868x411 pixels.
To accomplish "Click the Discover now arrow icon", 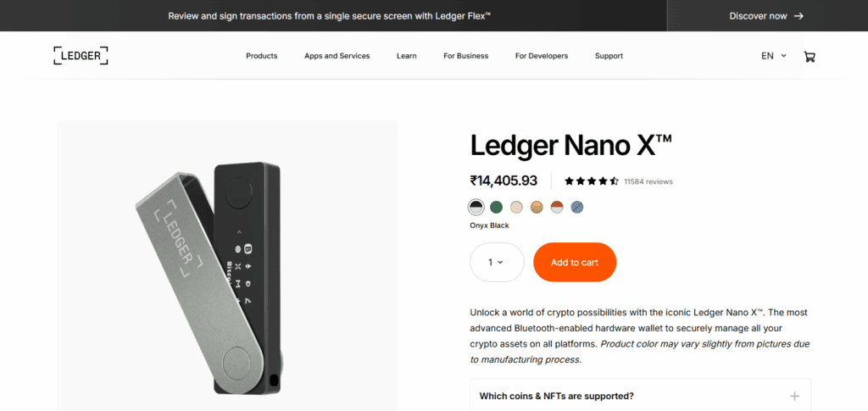I will (798, 16).
